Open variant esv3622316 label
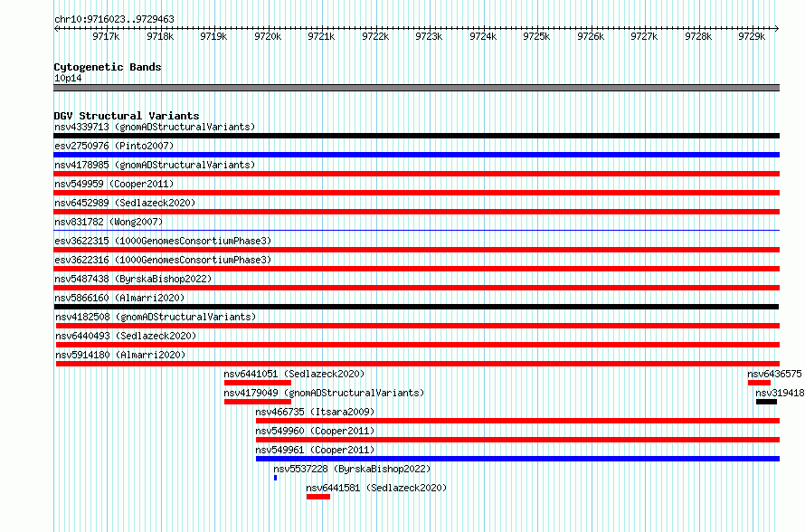Image resolution: width=805 pixels, height=532 pixels. [163, 260]
